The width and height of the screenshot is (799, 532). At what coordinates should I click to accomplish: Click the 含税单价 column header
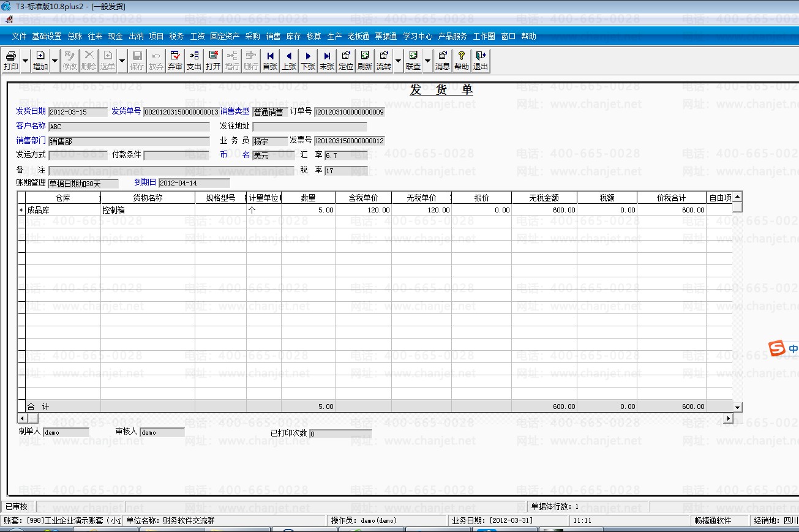(364, 198)
